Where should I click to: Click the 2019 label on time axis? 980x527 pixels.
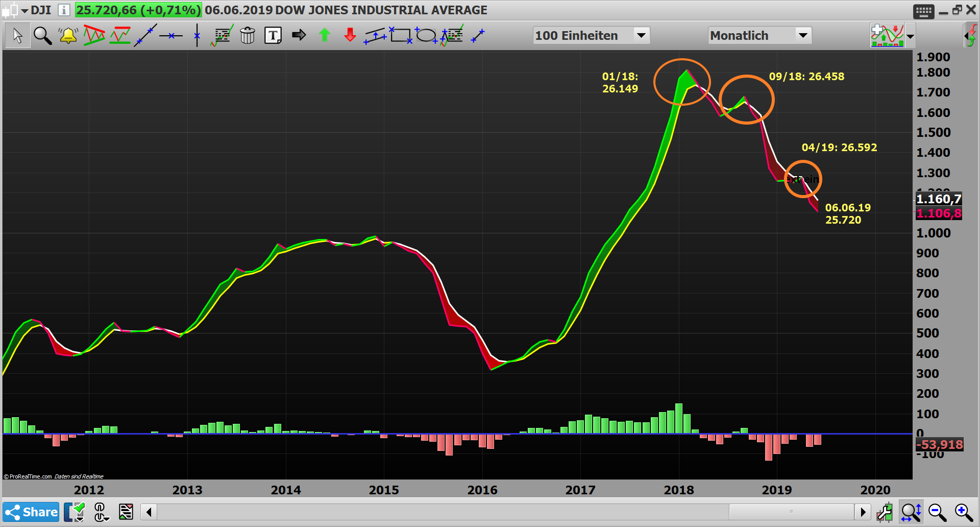(x=777, y=490)
